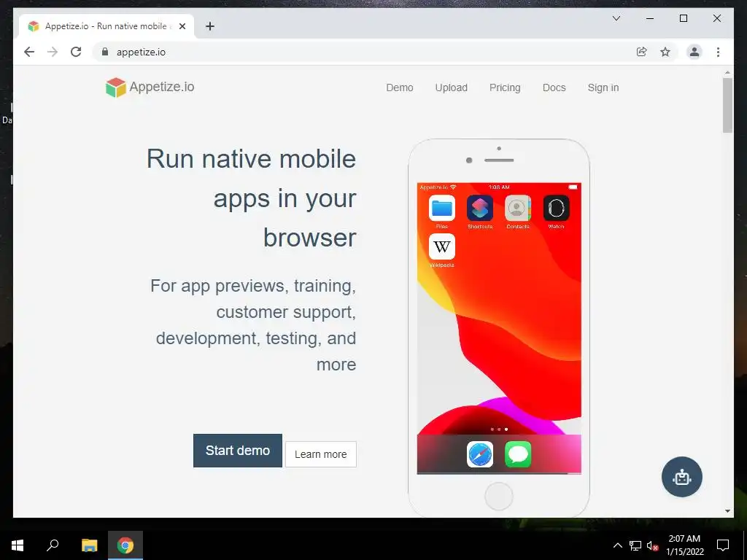
Task: Go to the Demo nav link
Action: point(400,87)
